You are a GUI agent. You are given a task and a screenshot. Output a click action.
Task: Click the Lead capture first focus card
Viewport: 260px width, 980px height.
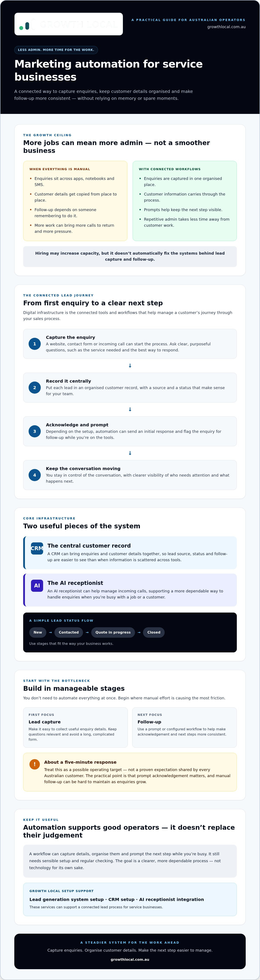click(x=75, y=727)
